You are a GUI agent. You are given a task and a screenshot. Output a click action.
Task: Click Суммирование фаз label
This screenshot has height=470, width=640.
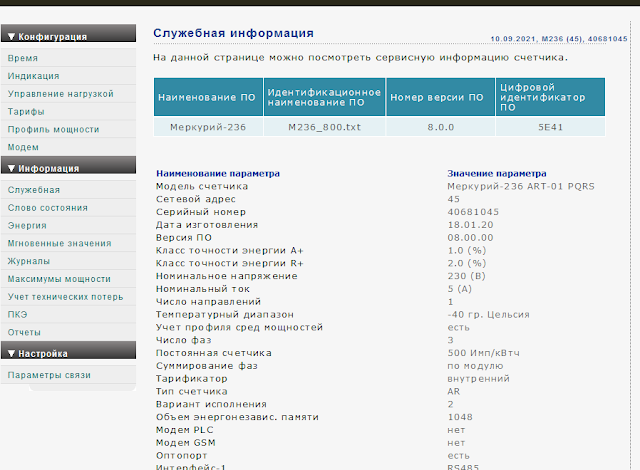click(x=207, y=366)
